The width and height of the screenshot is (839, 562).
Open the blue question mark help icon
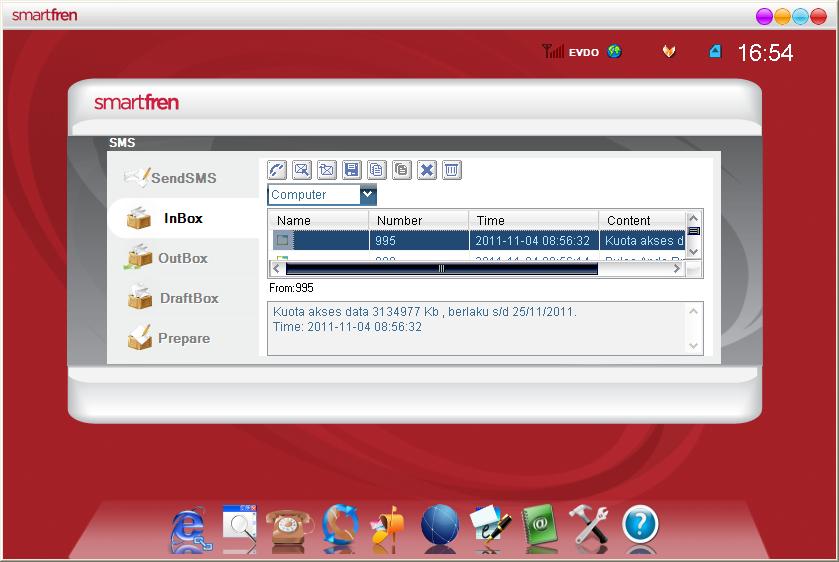(640, 525)
